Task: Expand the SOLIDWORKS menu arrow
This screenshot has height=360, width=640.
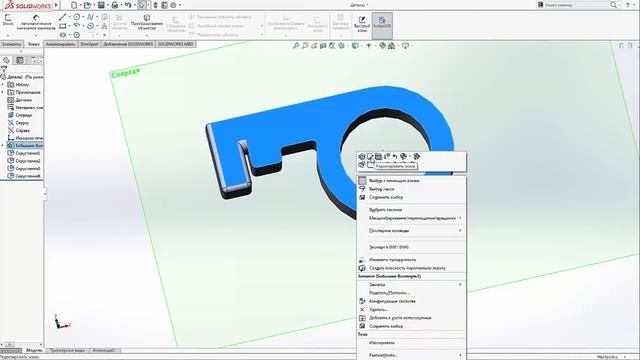Action: coord(56,5)
